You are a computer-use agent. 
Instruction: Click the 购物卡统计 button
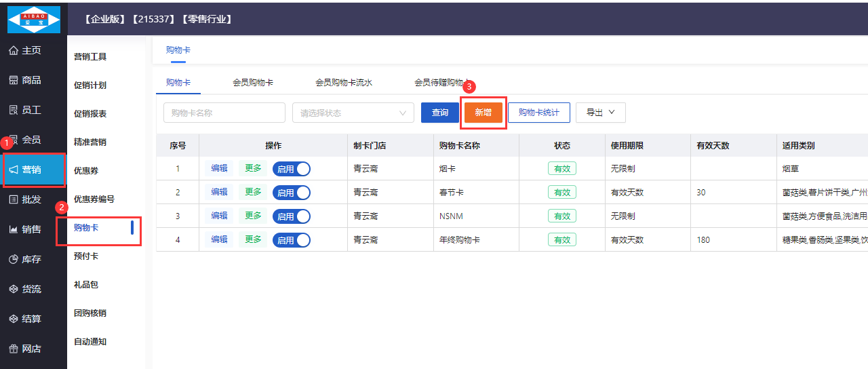pos(539,113)
